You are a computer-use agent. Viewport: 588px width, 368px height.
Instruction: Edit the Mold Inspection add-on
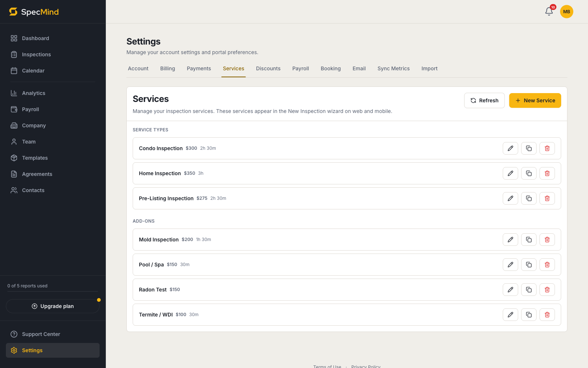[510, 240]
